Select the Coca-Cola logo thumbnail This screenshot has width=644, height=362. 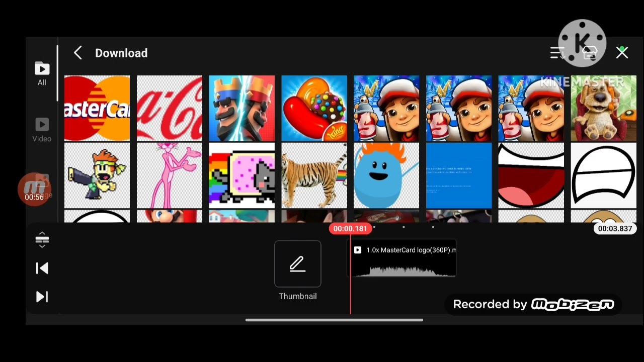[170, 108]
